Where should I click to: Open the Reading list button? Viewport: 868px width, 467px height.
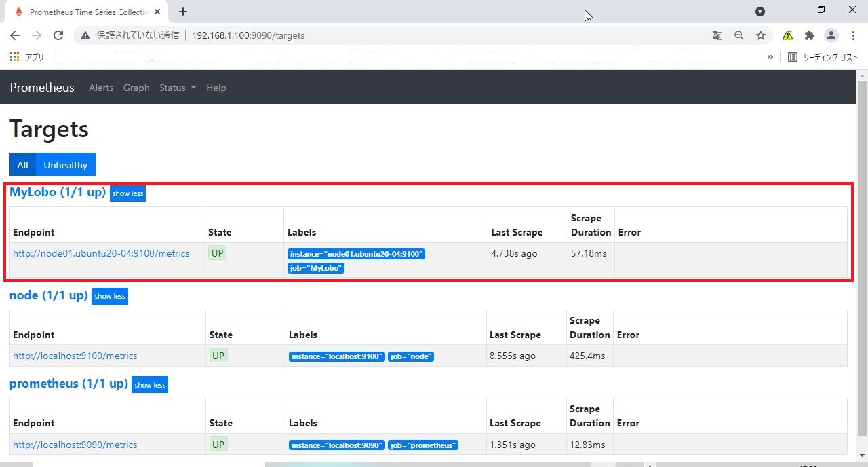tap(823, 57)
